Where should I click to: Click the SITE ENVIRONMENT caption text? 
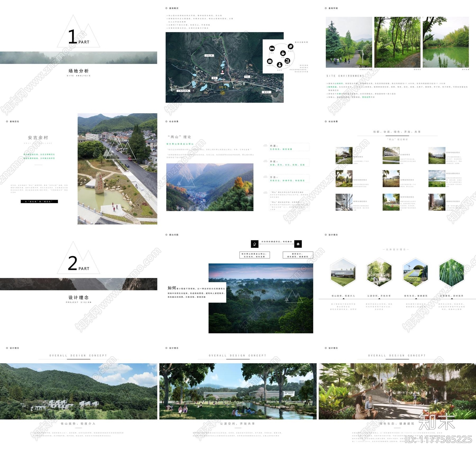pos(345,76)
